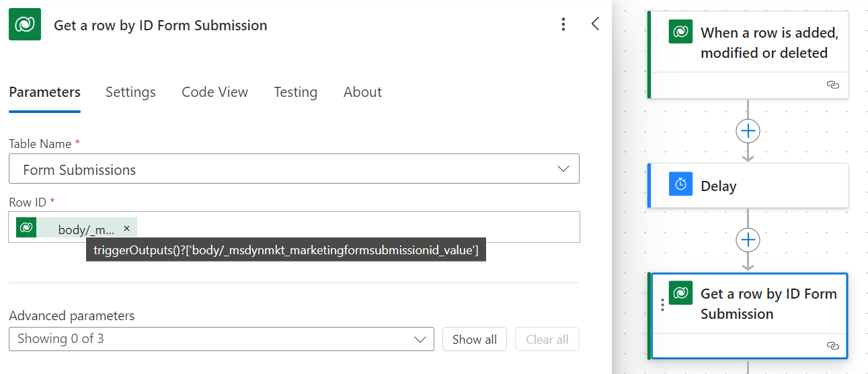Remove the body/_m... token from Row ID
Viewport: 868px width, 374px height.
(126, 228)
